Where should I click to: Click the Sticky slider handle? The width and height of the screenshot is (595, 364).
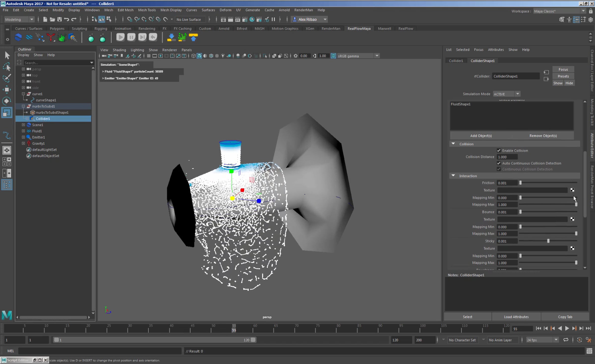point(548,241)
